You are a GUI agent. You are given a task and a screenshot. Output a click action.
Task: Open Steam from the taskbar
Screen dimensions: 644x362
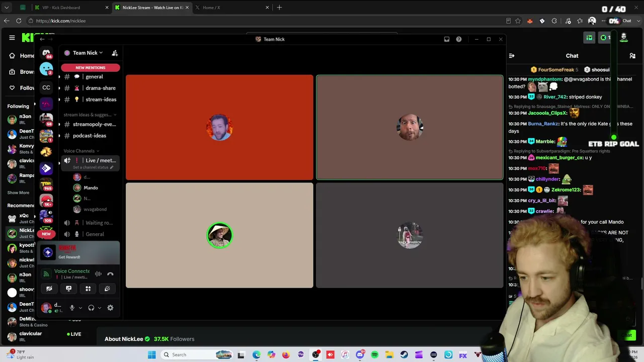tap(404, 355)
